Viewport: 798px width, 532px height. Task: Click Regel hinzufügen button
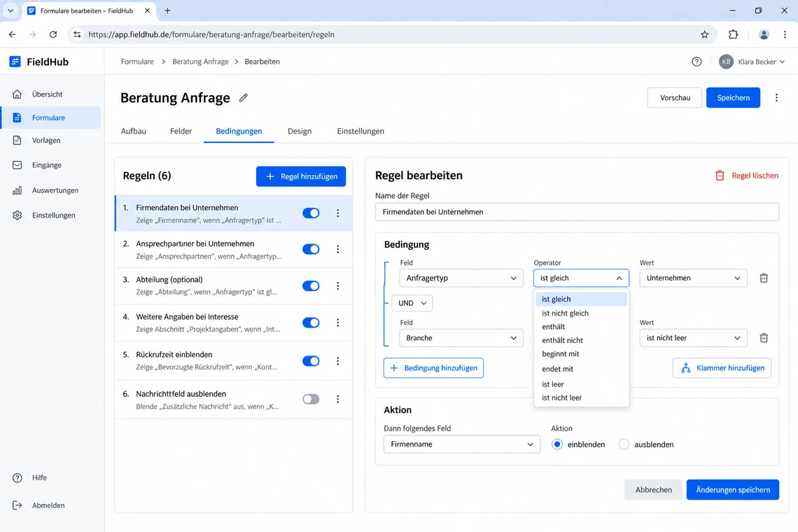(301, 176)
